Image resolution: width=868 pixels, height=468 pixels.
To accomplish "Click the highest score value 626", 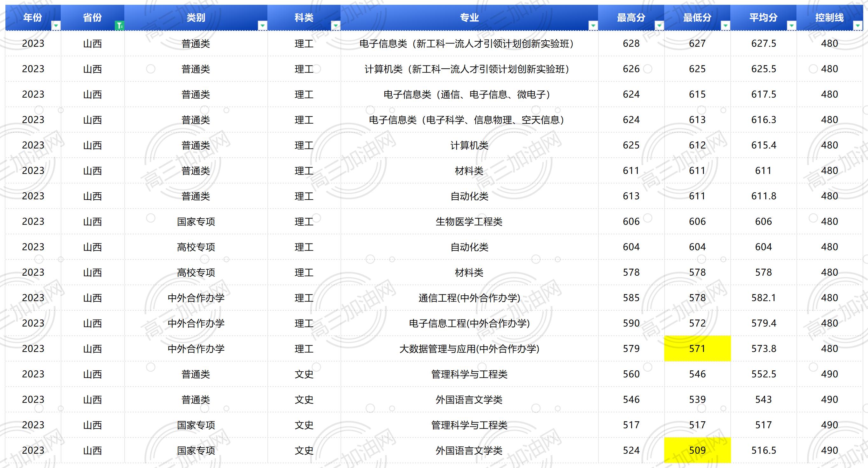I will 631,69.
